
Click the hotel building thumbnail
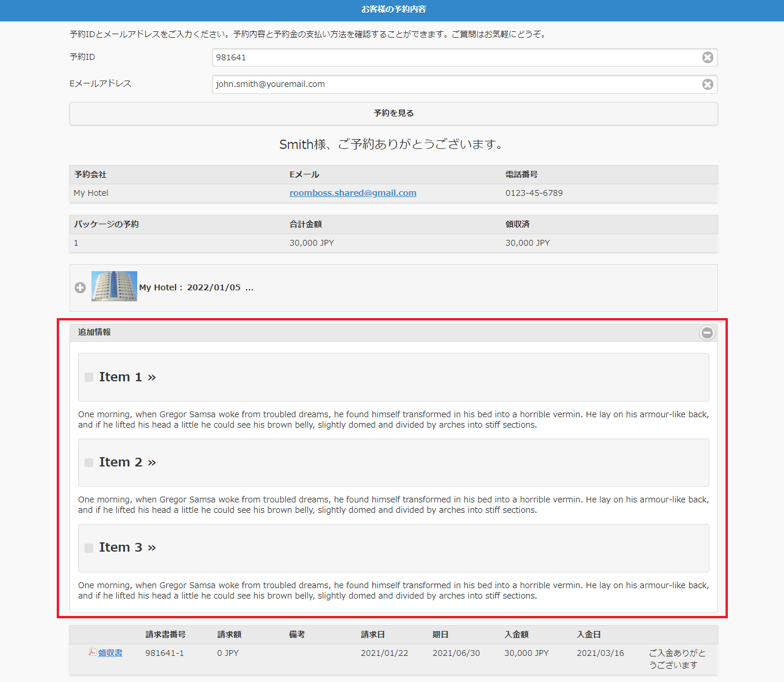pos(114,286)
